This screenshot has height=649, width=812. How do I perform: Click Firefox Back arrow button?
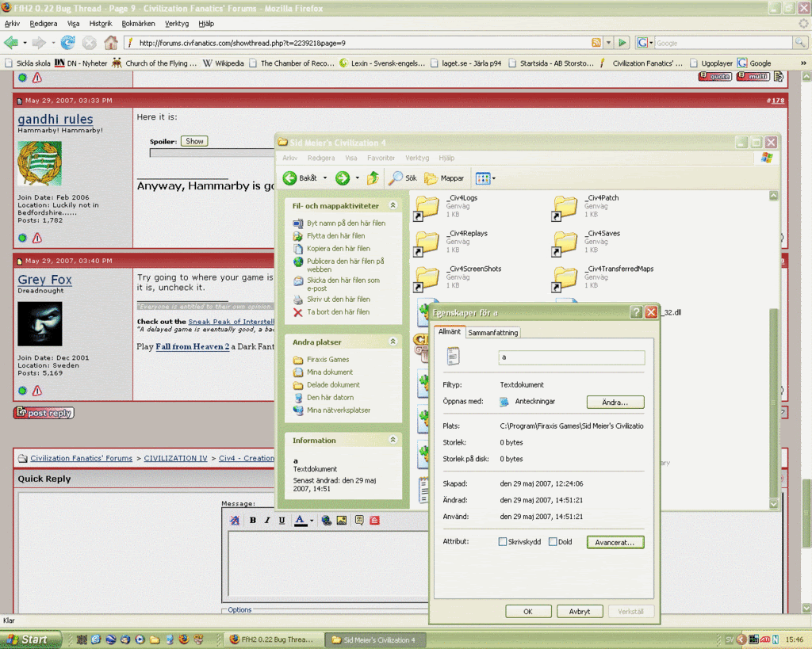click(11, 43)
